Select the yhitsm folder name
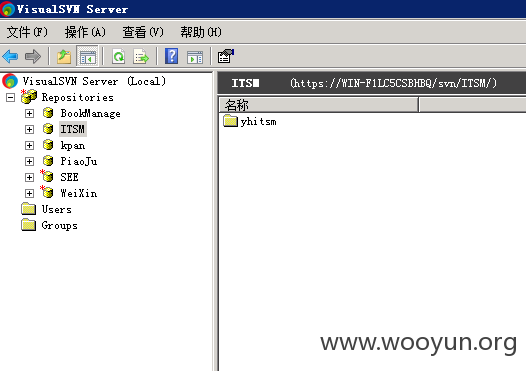526x371 pixels. click(x=259, y=121)
